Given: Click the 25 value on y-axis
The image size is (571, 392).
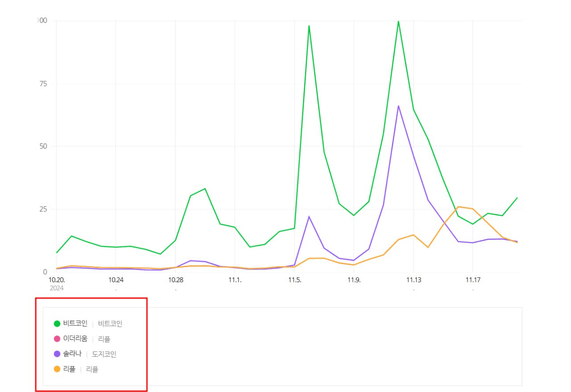Looking at the screenshot, I should [42, 209].
